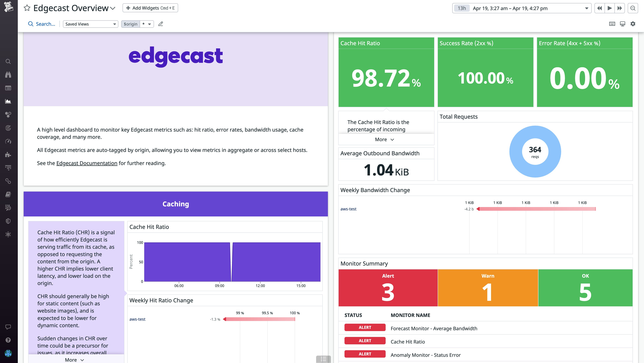The height and width of the screenshot is (363, 644).
Task: Open the chat bubble icon in the sidebar
Action: [8, 327]
